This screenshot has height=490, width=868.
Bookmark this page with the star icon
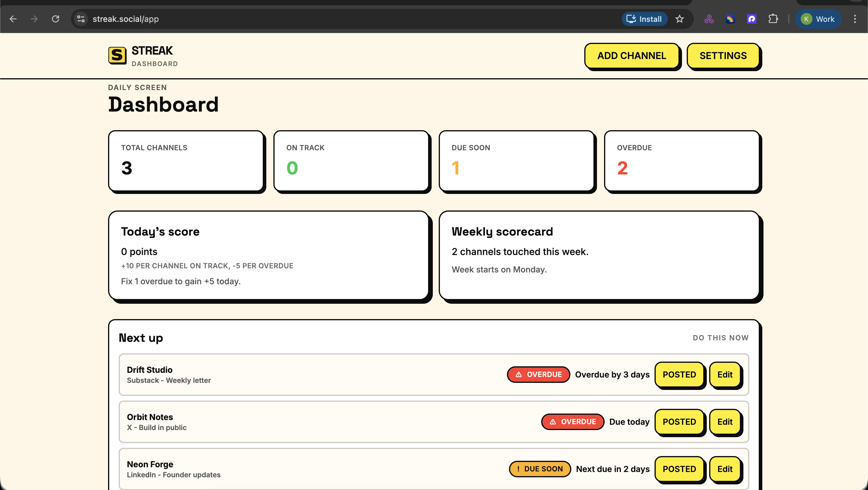pos(680,19)
